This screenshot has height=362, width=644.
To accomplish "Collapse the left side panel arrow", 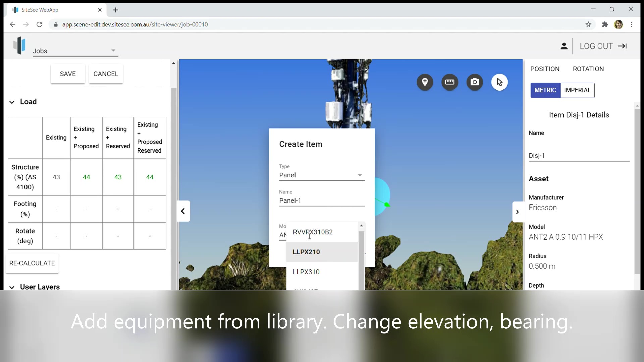I will (183, 211).
